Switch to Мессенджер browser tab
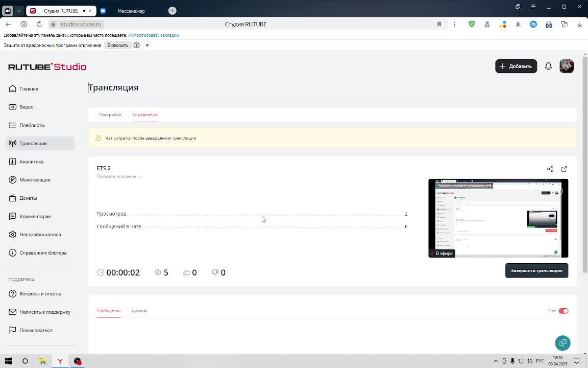Image resolution: width=588 pixels, height=368 pixels. pyautogui.click(x=131, y=11)
